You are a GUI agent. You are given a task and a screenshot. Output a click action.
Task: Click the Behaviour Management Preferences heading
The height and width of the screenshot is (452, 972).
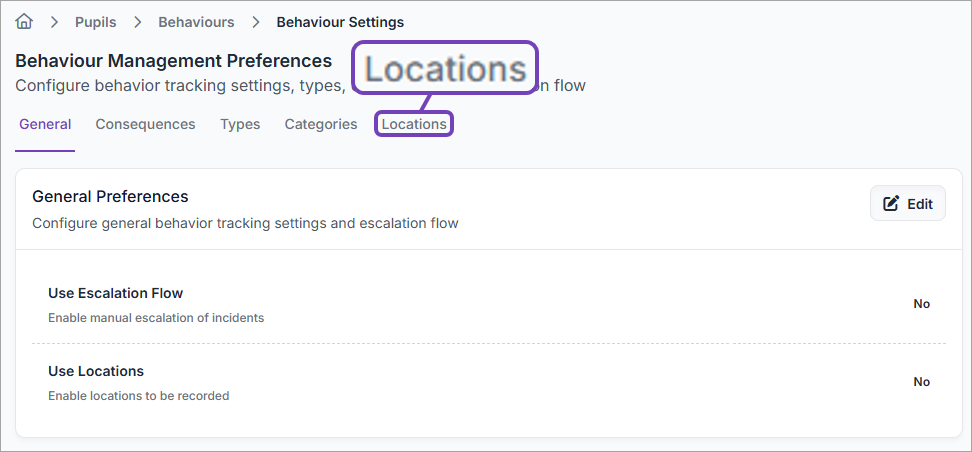tap(173, 61)
